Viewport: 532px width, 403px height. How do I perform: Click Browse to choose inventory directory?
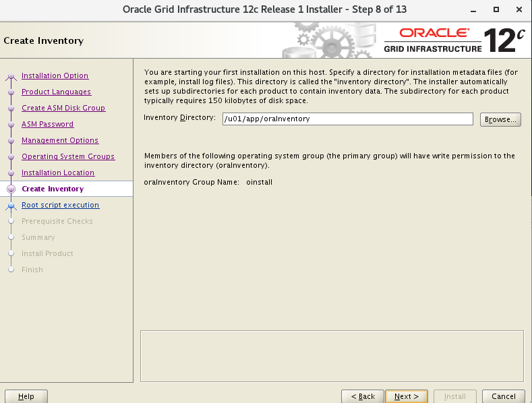[x=500, y=119]
